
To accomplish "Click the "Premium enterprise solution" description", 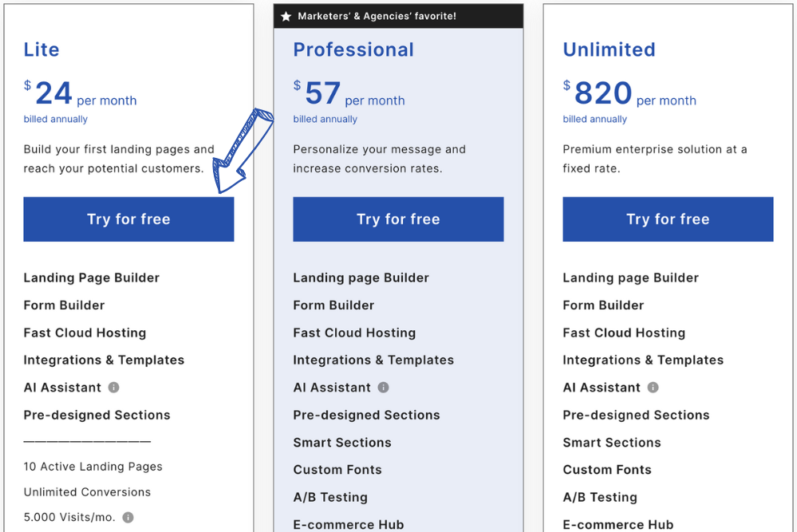I will (x=655, y=159).
